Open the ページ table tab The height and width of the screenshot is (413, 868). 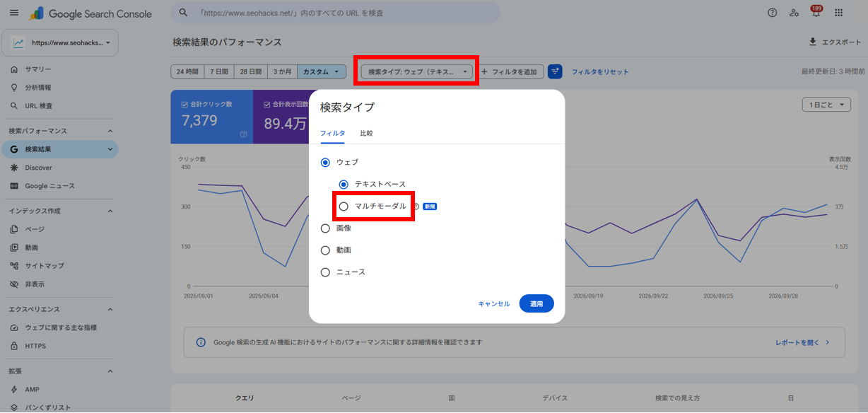pyautogui.click(x=351, y=398)
